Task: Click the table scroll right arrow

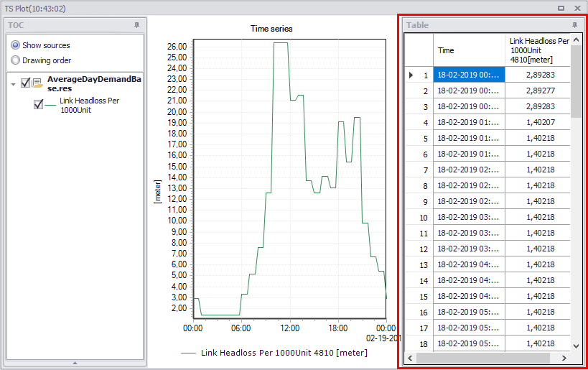Action: pyautogui.click(x=564, y=358)
